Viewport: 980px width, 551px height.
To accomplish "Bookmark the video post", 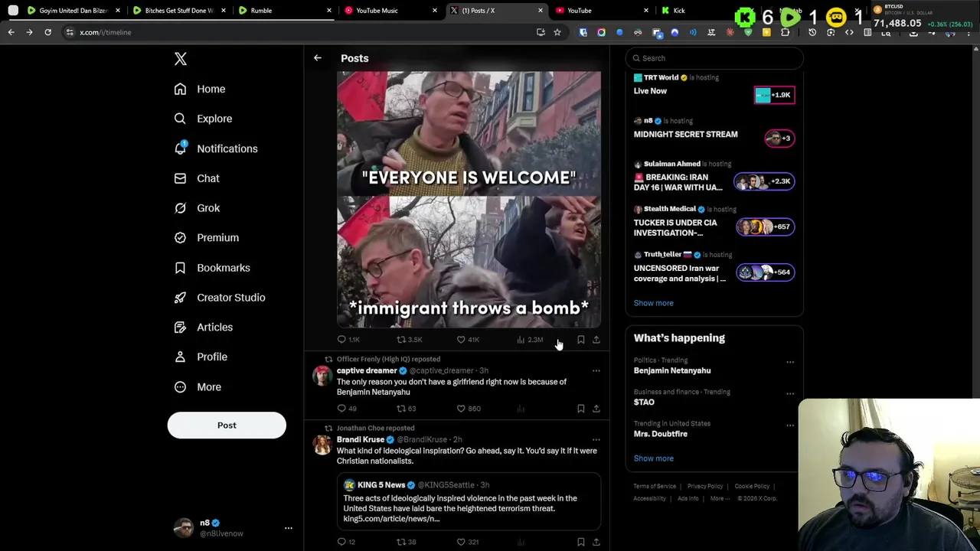I will click(x=581, y=340).
